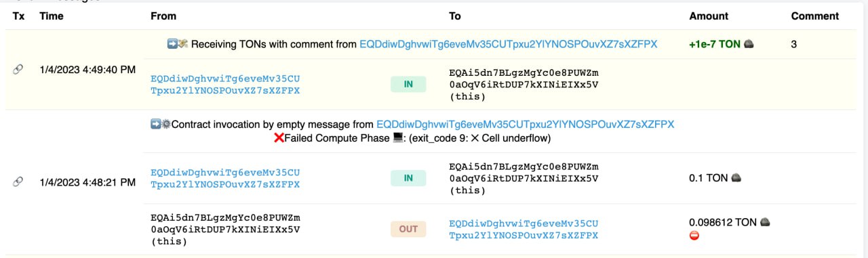Image resolution: width=868 pixels, height=258 pixels.
Task: Open From address link beside 0.1 TON IN
Action: 225,178
